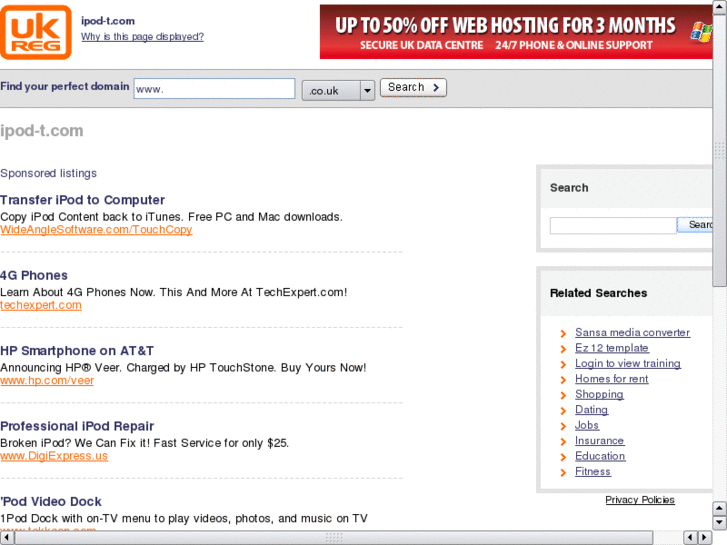Open 'Transfer iPod to Computer' listing
The image size is (727, 545).
click(83, 200)
